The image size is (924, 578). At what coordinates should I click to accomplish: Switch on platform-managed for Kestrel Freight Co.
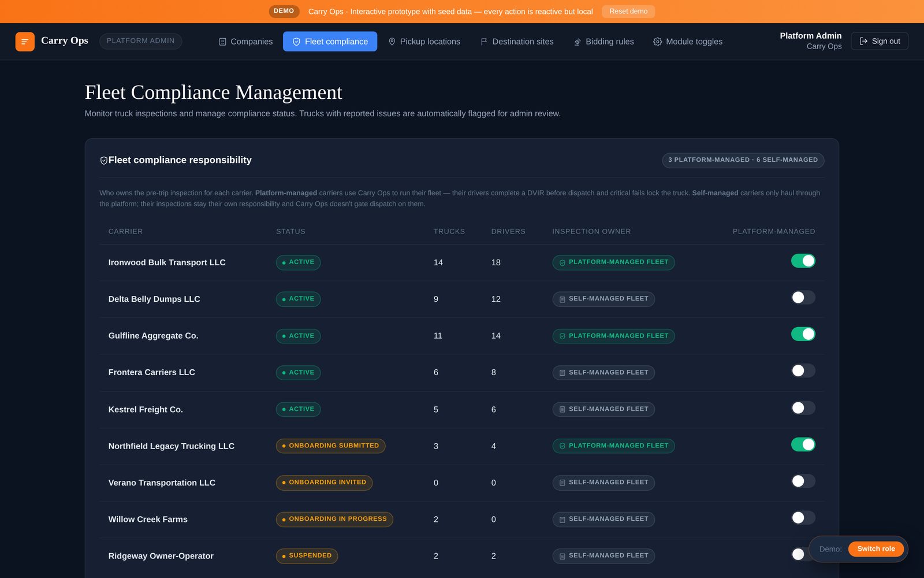click(x=803, y=408)
